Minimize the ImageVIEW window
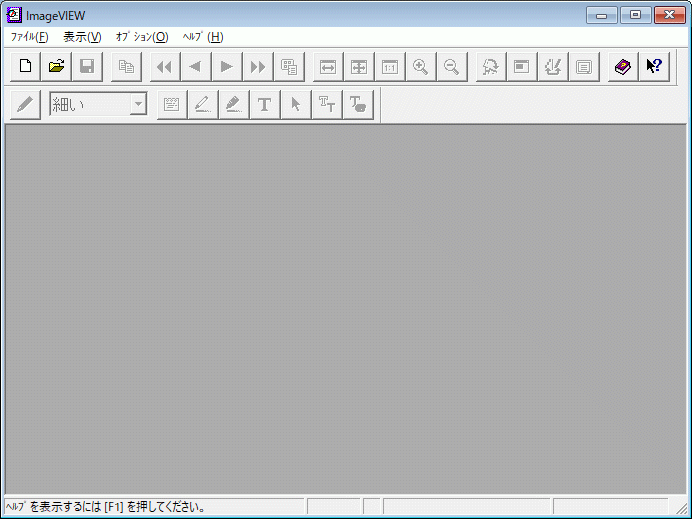Viewport: 692px width, 519px height. [x=602, y=15]
